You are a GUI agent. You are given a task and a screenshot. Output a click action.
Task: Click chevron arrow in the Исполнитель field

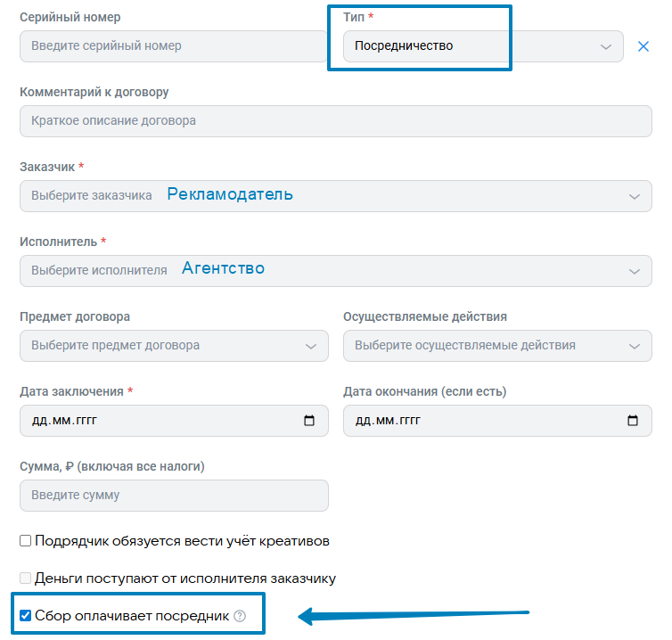click(x=635, y=271)
